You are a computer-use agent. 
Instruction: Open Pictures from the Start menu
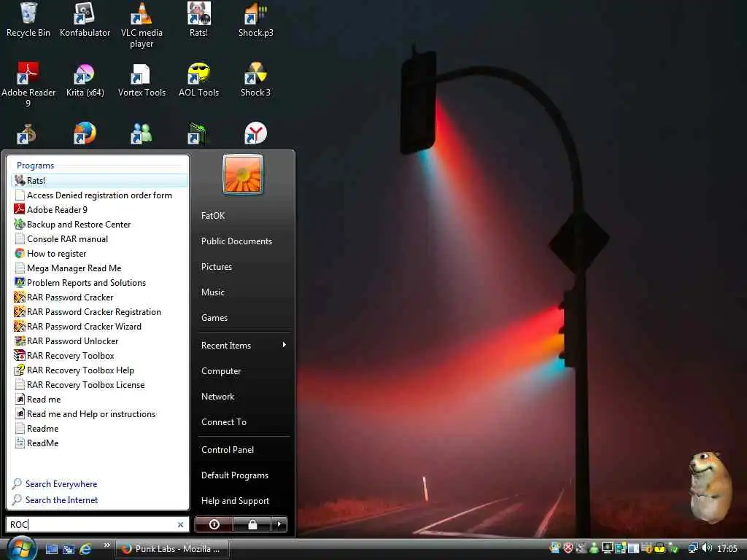(x=217, y=267)
